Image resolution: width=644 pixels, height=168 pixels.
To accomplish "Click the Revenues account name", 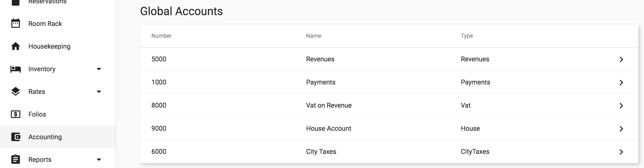I will point(320,59).
